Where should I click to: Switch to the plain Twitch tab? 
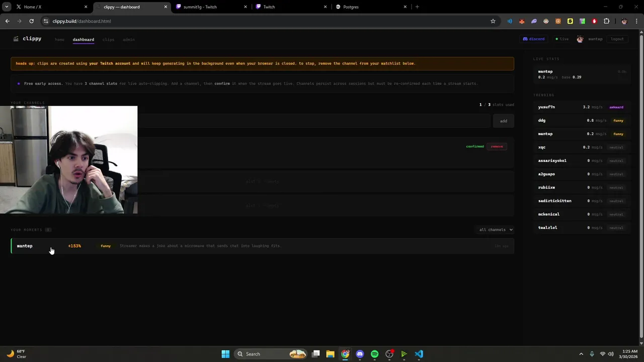point(291,7)
